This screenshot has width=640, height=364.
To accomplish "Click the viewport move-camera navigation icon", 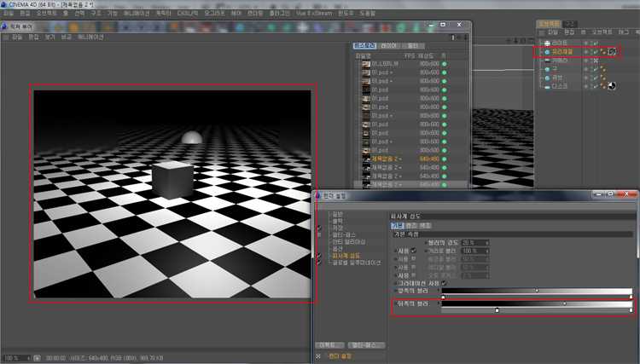I will [509, 41].
